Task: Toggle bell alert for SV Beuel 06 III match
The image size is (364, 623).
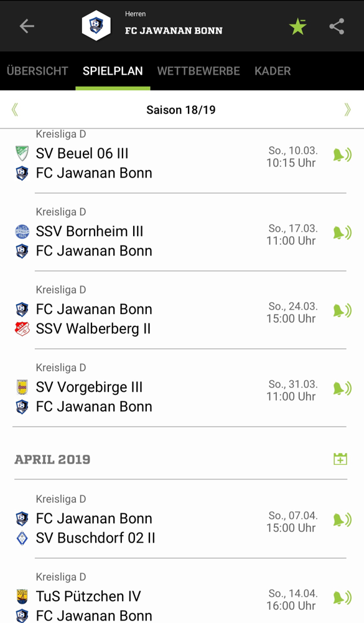Action: click(342, 155)
